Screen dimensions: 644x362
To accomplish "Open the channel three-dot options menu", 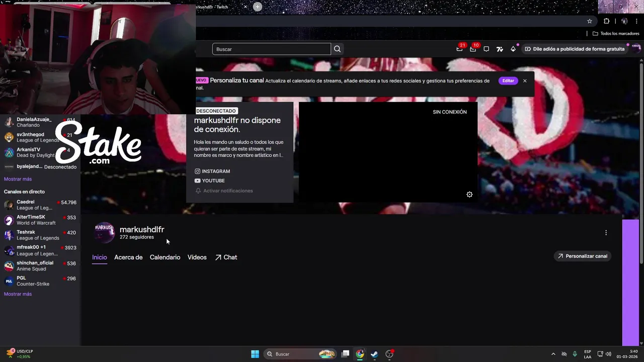I will tap(606, 233).
